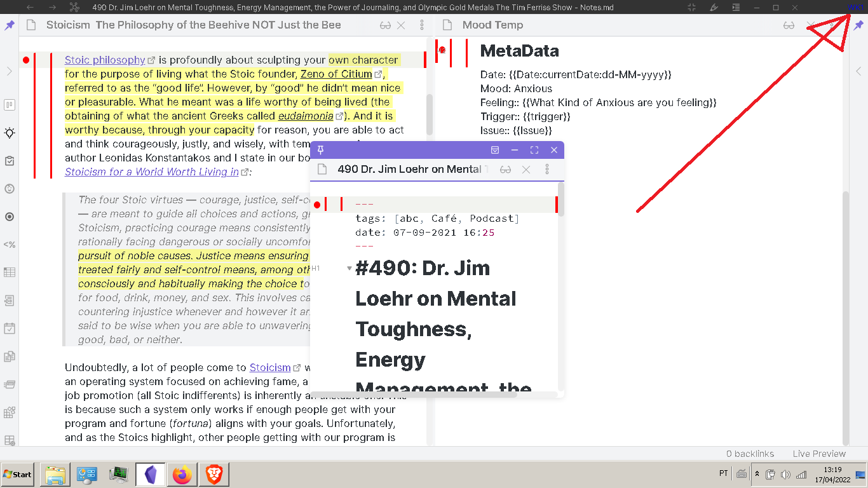Toggle reading view on the Stoicism pane
The height and width of the screenshot is (488, 868).
pyautogui.click(x=385, y=25)
